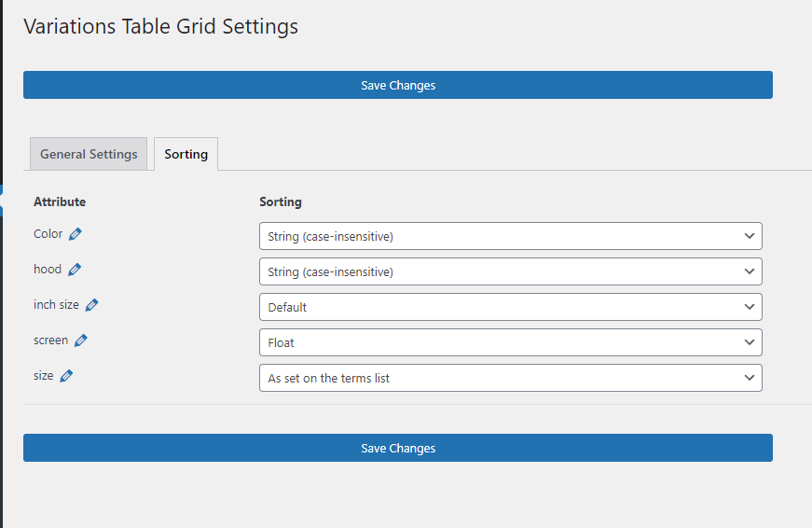Click the screen attribute label
812x528 pixels.
point(50,340)
